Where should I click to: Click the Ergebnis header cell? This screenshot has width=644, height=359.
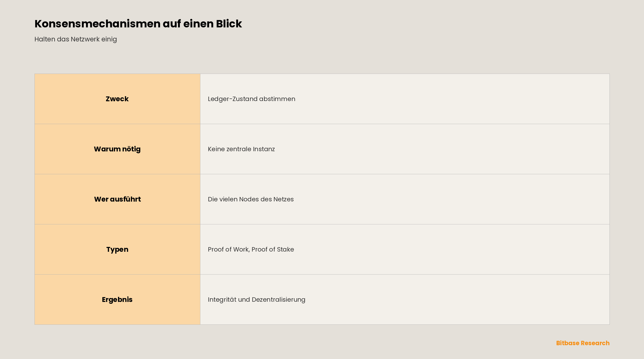pos(117,299)
